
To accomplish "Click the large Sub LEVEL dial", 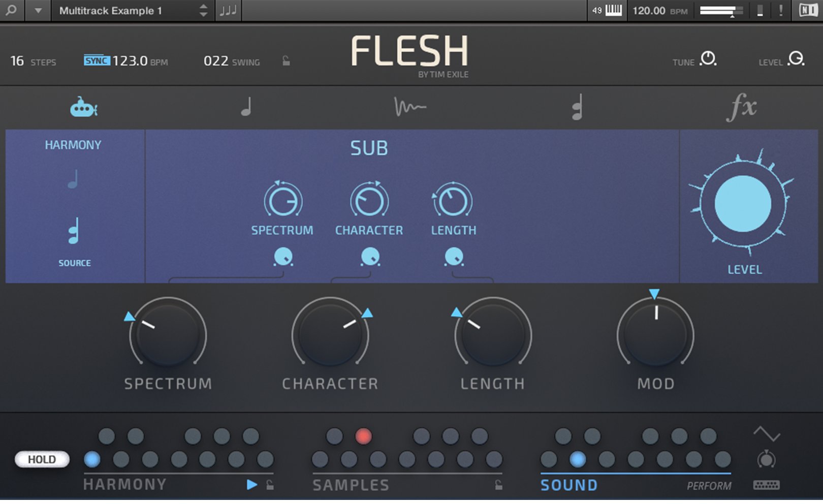I will pyautogui.click(x=743, y=203).
